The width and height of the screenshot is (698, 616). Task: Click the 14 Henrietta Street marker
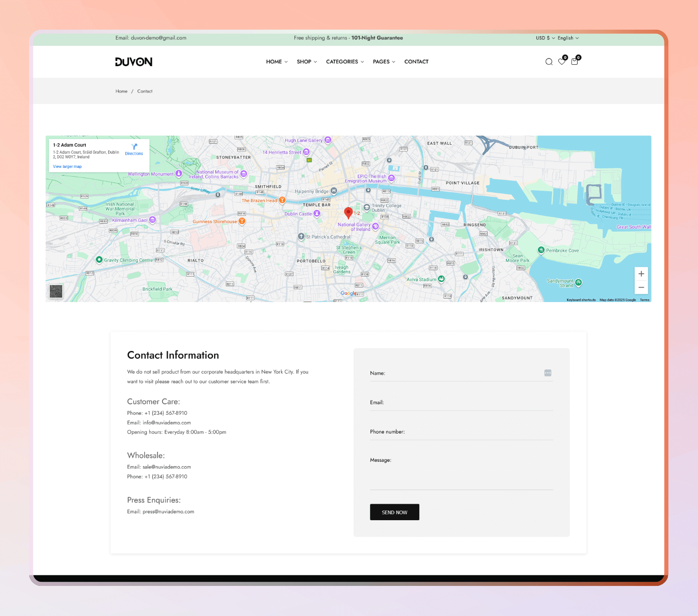(x=306, y=152)
